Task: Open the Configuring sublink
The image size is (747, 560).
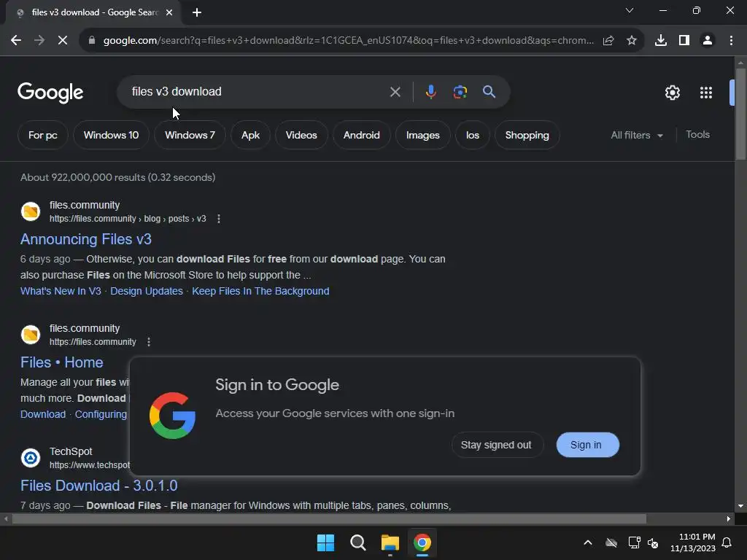Action: coord(101,414)
